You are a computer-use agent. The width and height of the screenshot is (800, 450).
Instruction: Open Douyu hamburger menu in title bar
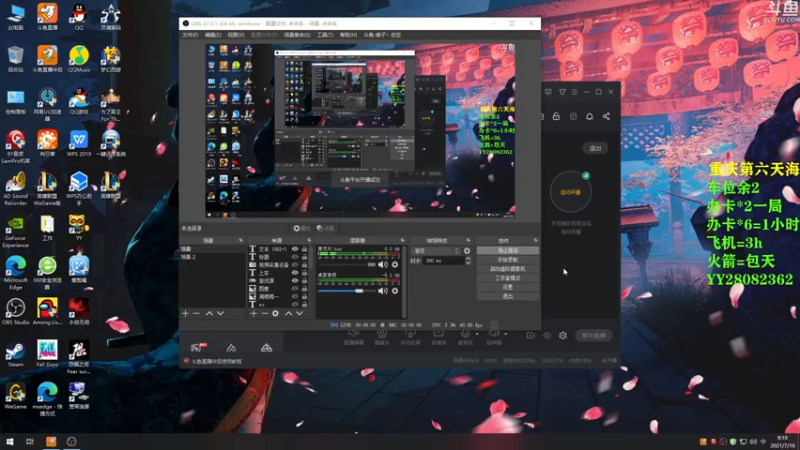tap(574, 92)
